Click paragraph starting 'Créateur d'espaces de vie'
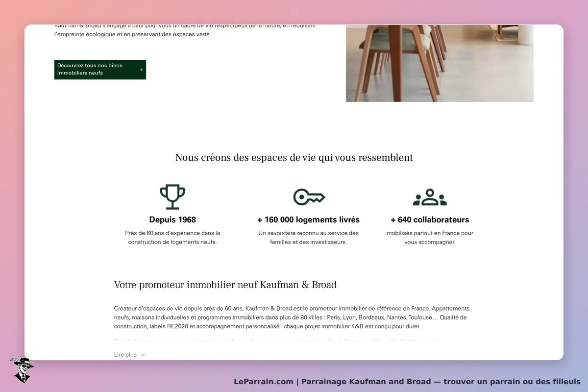Image resolution: width=588 pixels, height=392 pixels. point(292,318)
